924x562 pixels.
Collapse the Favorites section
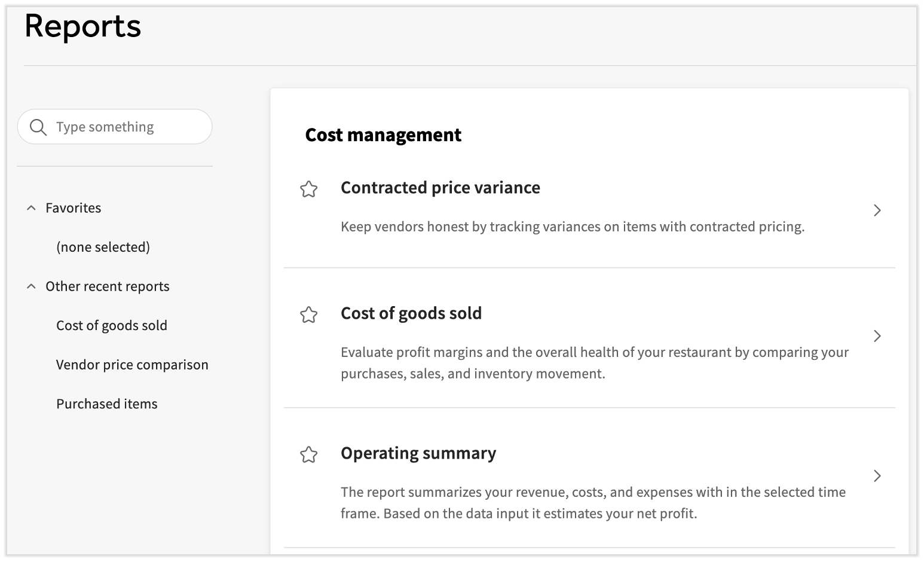[x=32, y=207]
